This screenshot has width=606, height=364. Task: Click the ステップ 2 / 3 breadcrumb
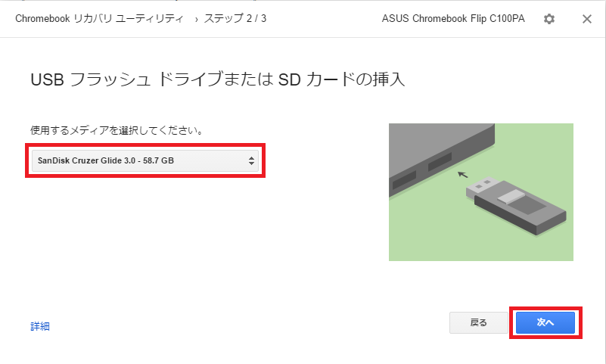click(235, 19)
